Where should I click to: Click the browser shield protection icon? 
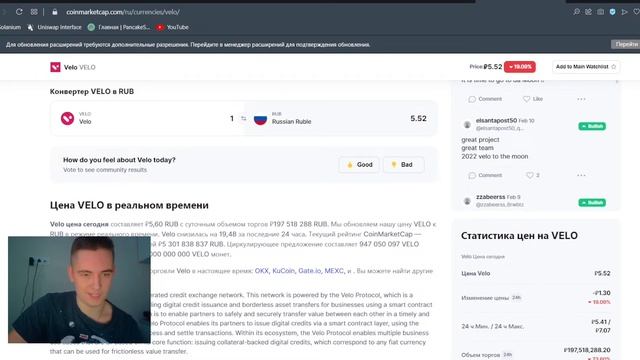point(612,12)
